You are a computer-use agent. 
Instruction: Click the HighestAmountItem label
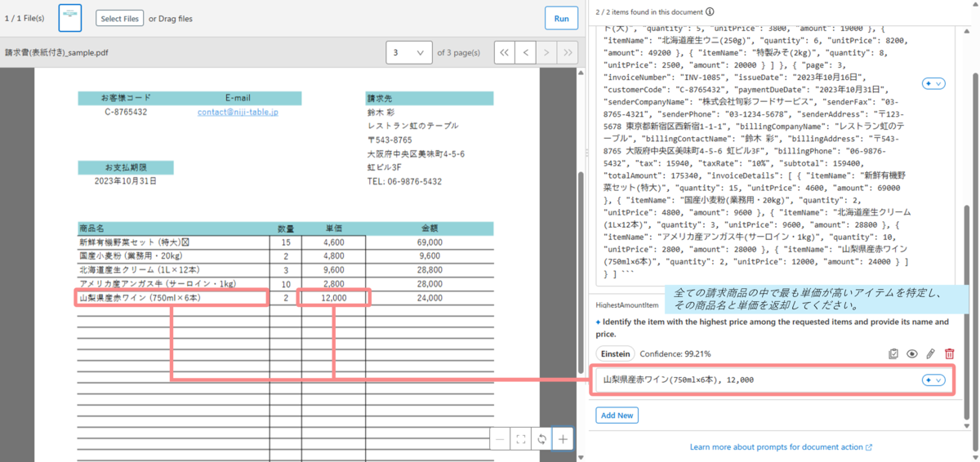pyautogui.click(x=627, y=304)
